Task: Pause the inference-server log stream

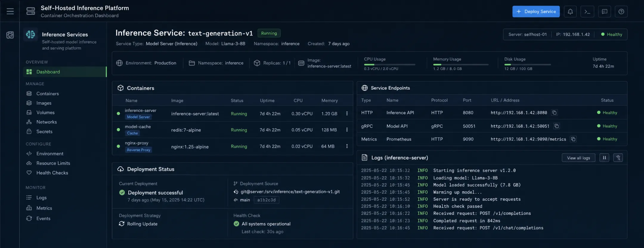Action: [604, 157]
